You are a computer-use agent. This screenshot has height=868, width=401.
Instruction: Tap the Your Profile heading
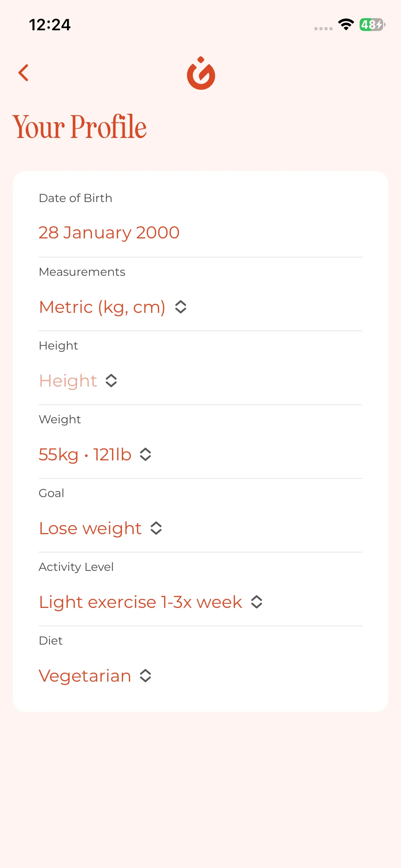click(79, 126)
